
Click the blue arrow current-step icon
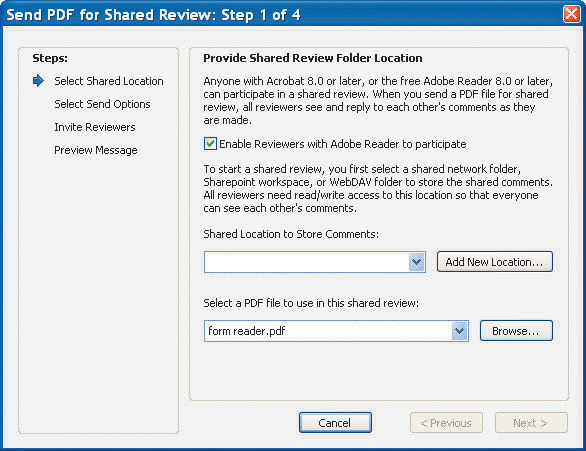coord(38,81)
